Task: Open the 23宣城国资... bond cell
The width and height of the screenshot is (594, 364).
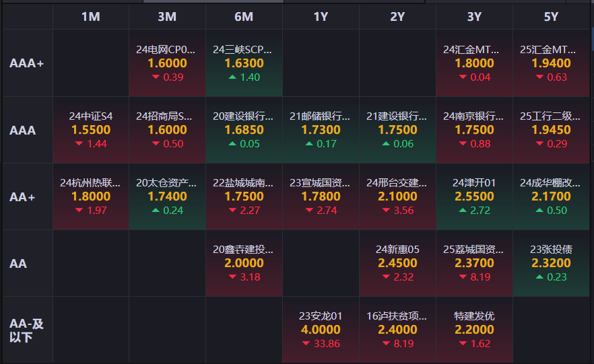Action: [321, 196]
